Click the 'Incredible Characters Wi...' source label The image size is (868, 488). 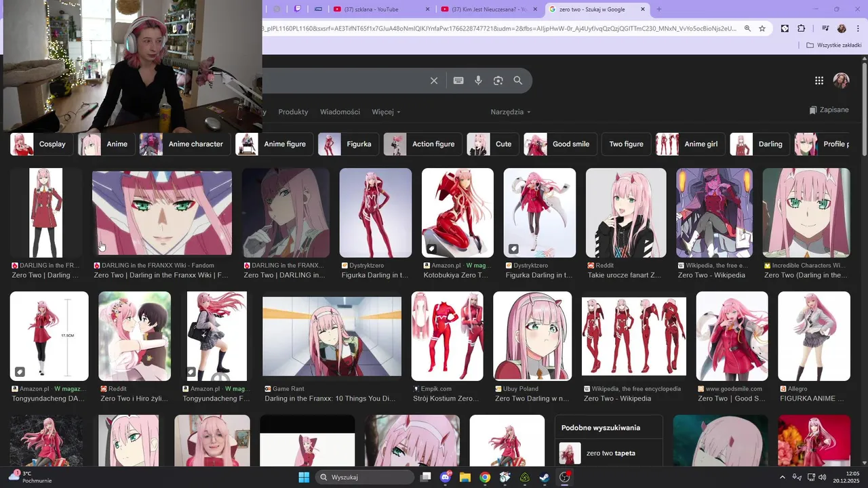(x=808, y=266)
